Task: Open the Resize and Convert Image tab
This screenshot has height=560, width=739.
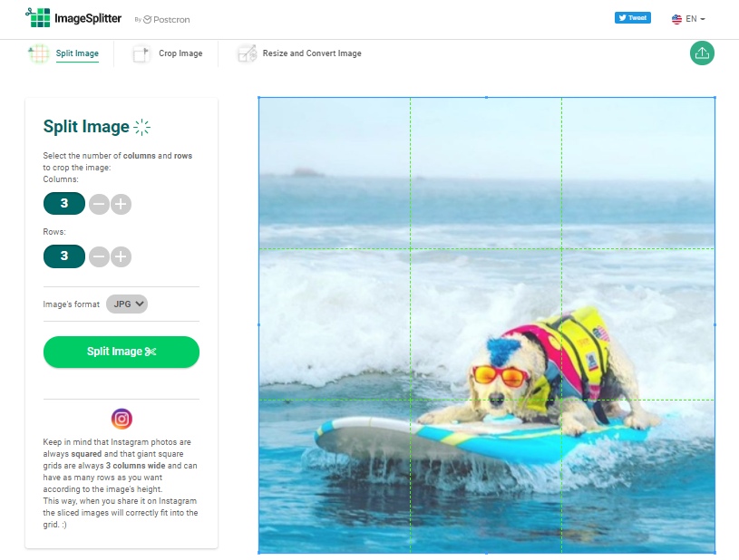Action: [x=312, y=53]
